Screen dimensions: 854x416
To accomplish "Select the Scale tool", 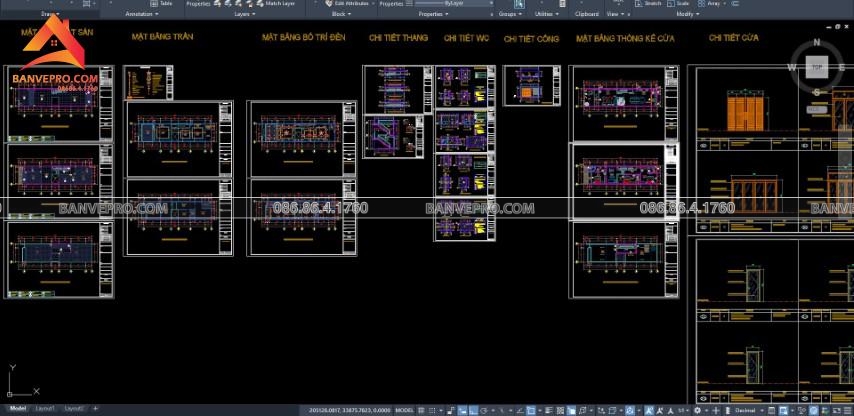I will [679, 3].
